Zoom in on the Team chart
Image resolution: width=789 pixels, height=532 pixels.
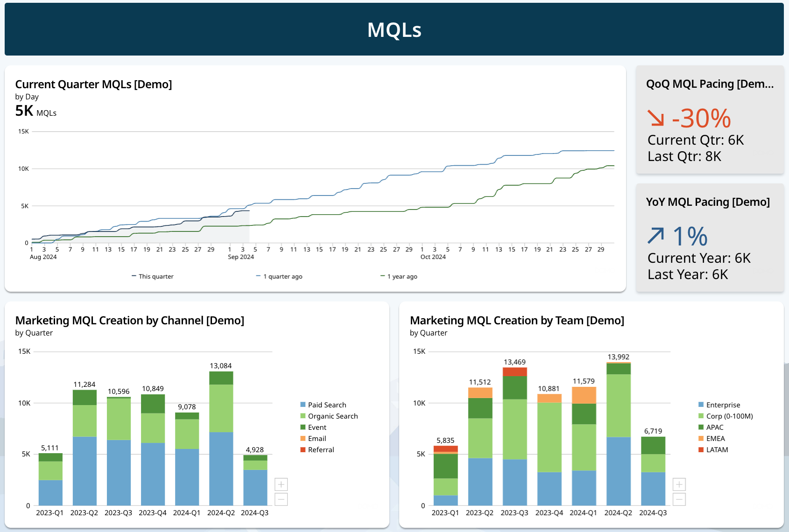click(678, 484)
